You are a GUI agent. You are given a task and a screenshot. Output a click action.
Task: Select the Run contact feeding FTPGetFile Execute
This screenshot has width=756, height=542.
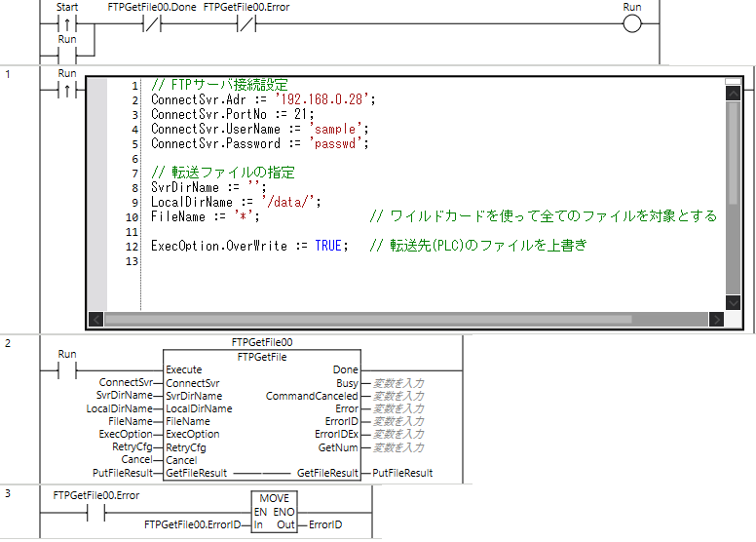click(67, 370)
